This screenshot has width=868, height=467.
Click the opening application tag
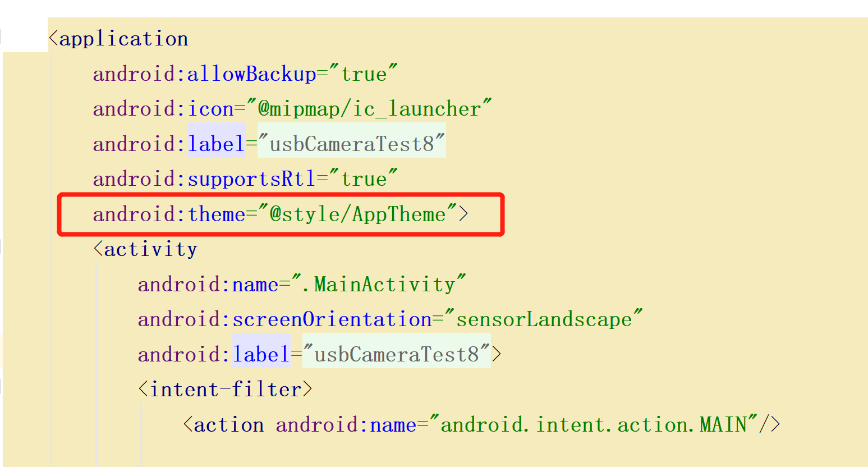tap(118, 39)
